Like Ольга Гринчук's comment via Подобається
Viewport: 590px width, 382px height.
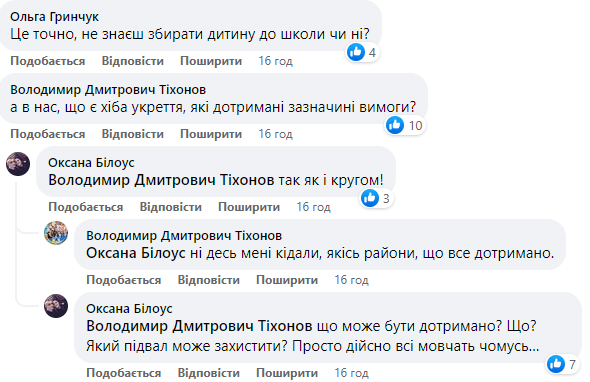[x=48, y=61]
